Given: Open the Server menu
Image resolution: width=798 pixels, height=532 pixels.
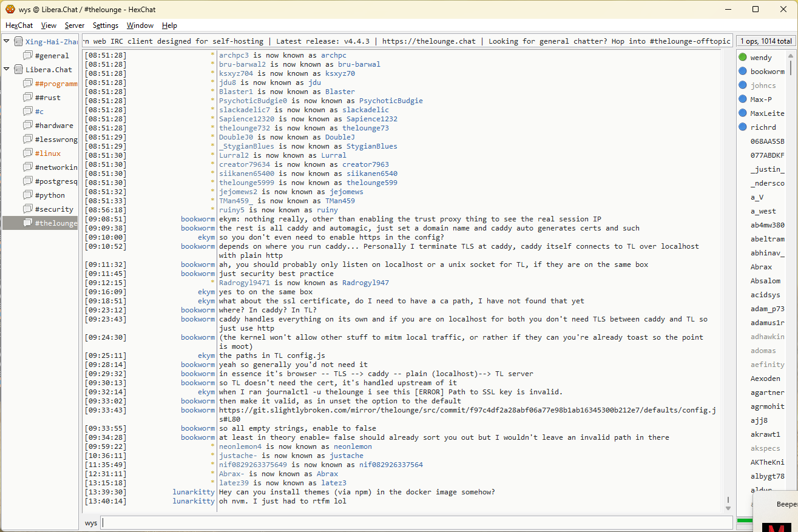Looking at the screenshot, I should [x=75, y=25].
